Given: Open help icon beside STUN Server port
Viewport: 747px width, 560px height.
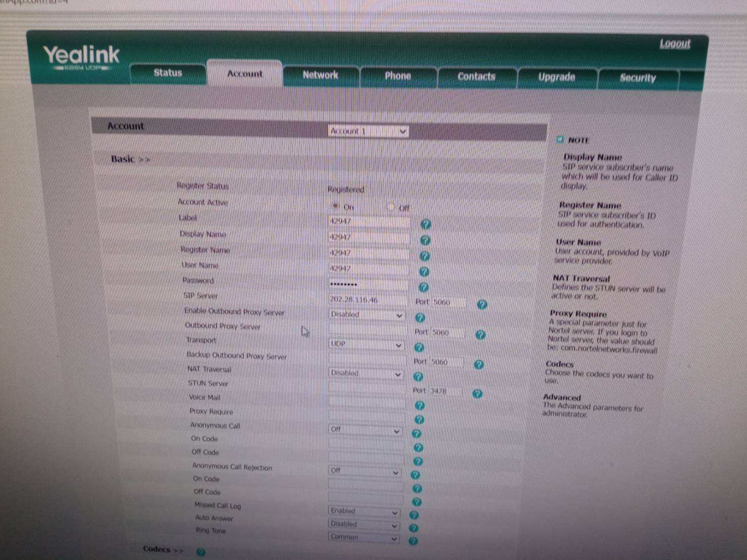Looking at the screenshot, I should point(477,394).
